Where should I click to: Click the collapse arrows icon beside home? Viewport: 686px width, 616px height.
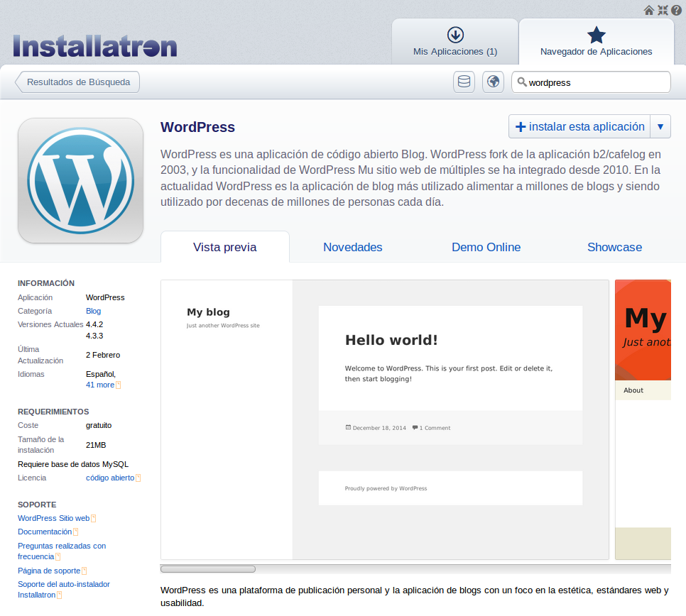(x=663, y=10)
